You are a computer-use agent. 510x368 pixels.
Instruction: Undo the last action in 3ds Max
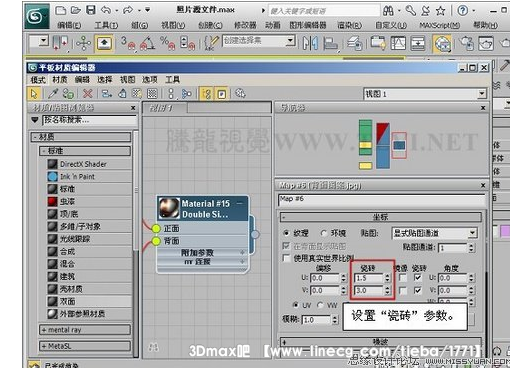pos(106,10)
